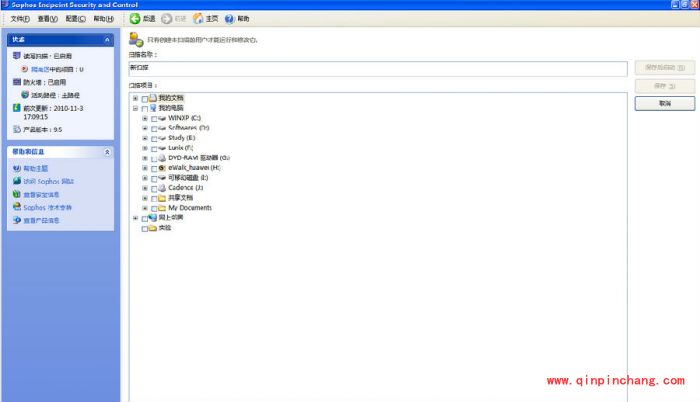Viewport: 700px width, 402px height.
Task: Open the 配置(C) menu
Action: 75,19
